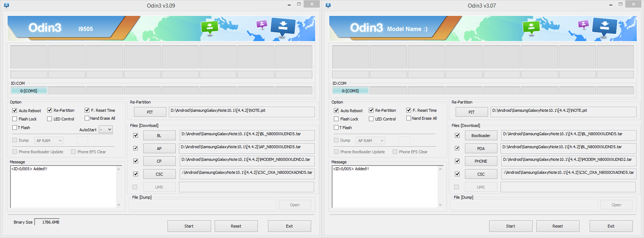Toggle Auto Reboot in Odin3 v3.09
The height and width of the screenshot is (238, 644).
pos(15,111)
